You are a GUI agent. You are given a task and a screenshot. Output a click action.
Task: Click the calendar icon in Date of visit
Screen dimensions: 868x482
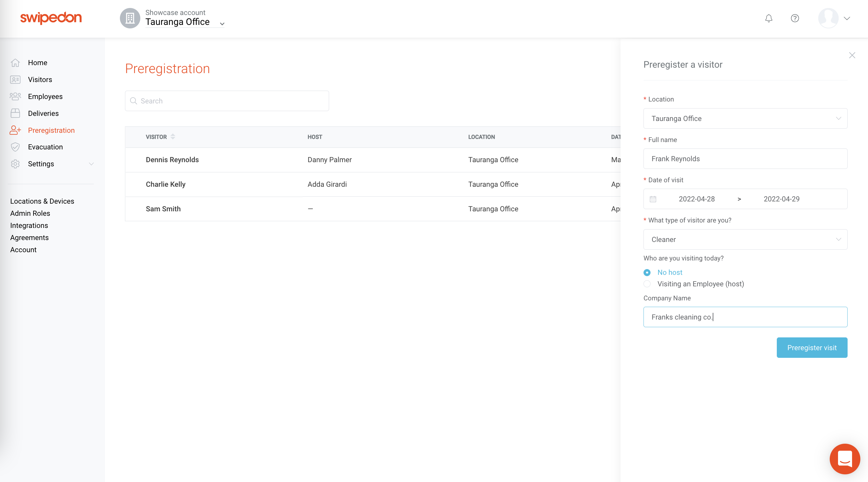[x=653, y=199]
